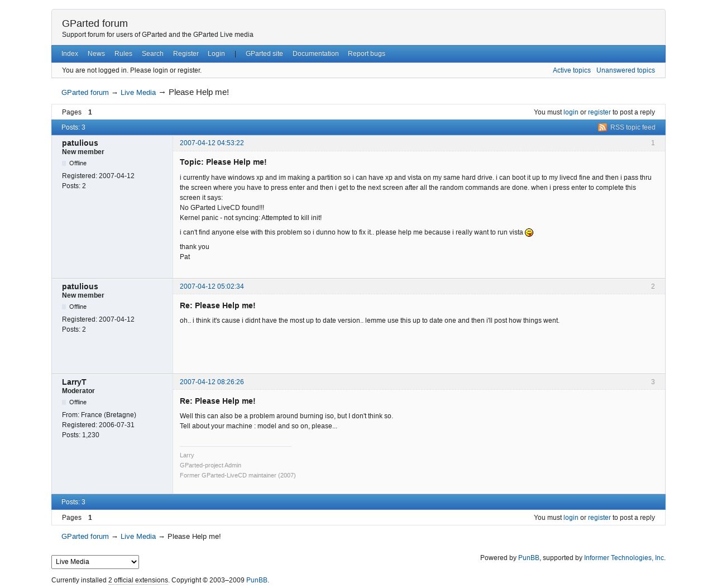Viewport: 717px width, 588px height.
Task: Click the RSS topic feed icon
Action: (x=602, y=127)
